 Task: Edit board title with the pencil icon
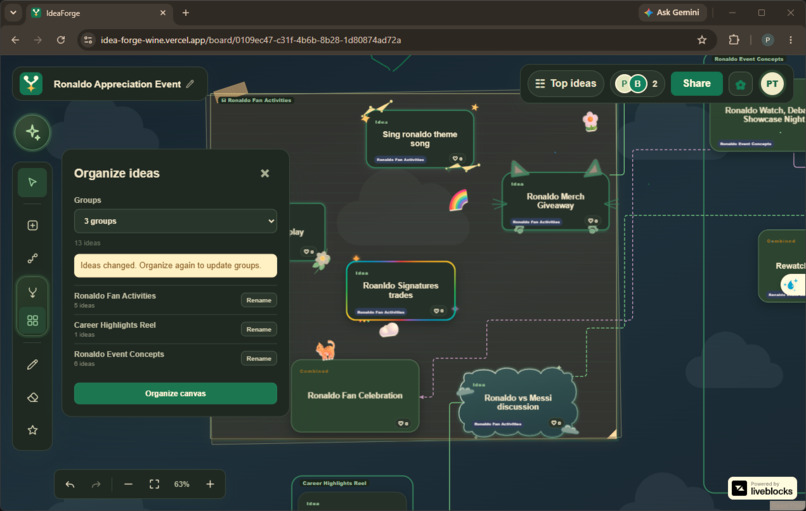[190, 84]
